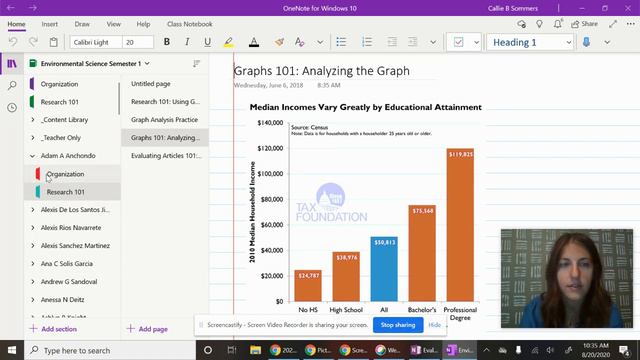Click the Undo arrow icon
This screenshot has width=640, height=360.
[13, 42]
